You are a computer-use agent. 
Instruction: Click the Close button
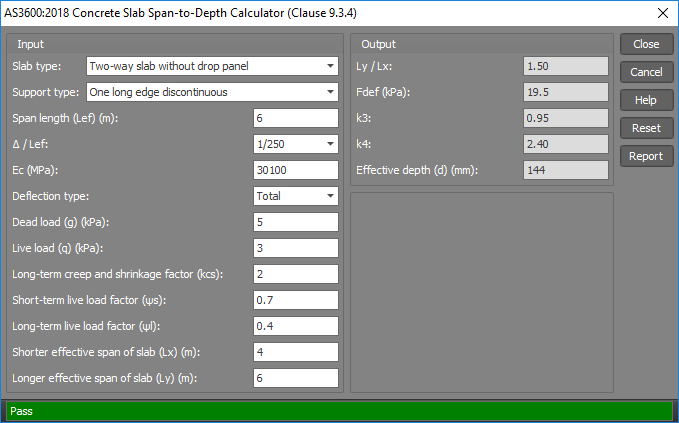pos(647,44)
